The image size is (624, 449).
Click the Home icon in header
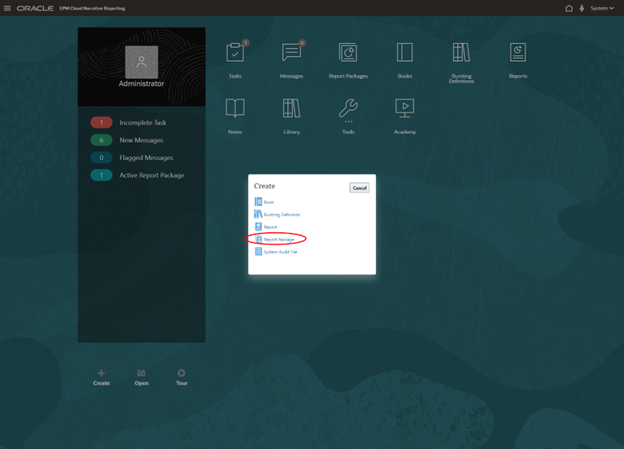click(x=569, y=8)
